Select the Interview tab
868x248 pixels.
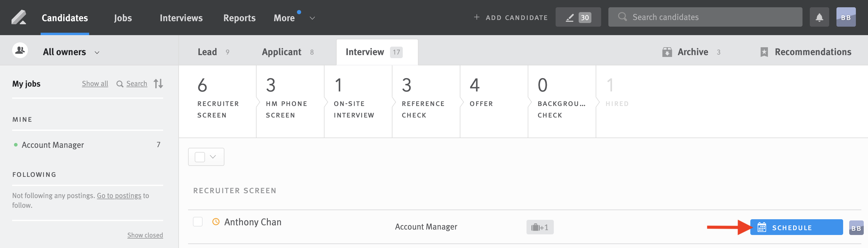pos(377,52)
